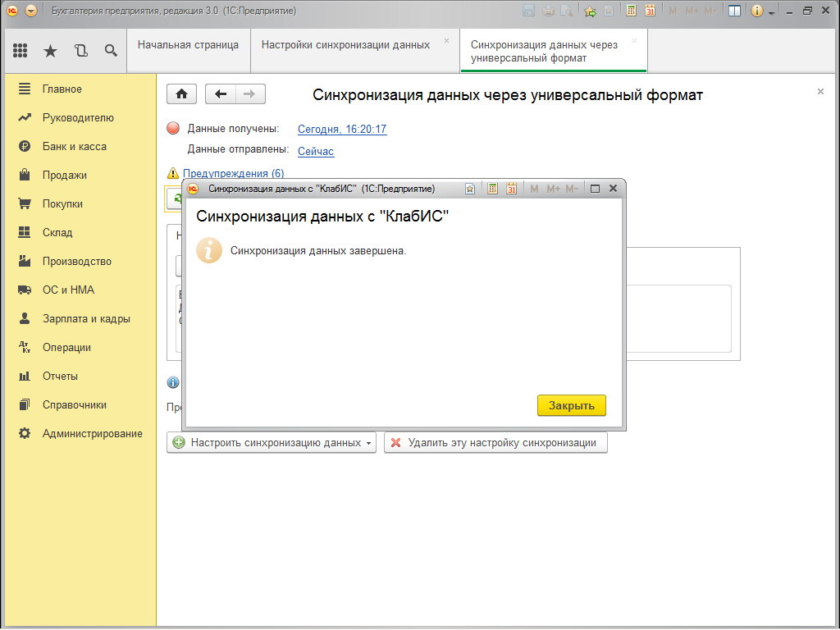Toggle window panels layout icon in title bar

click(734, 11)
